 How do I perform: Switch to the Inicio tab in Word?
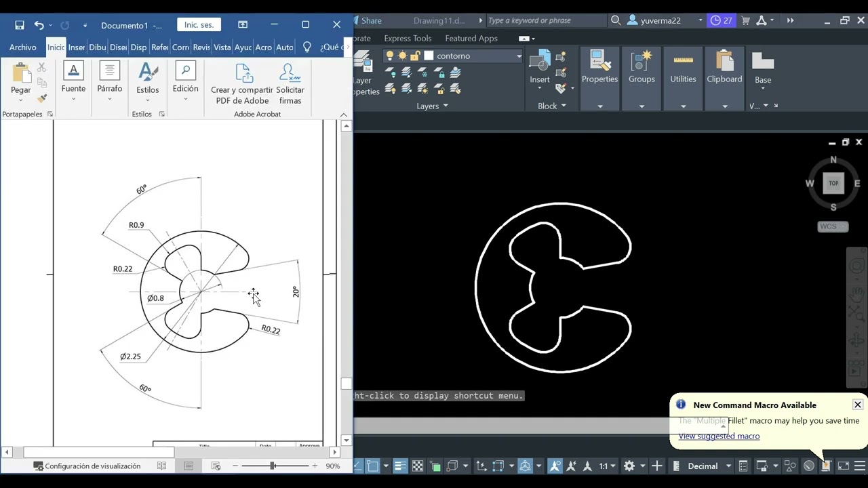coord(56,47)
